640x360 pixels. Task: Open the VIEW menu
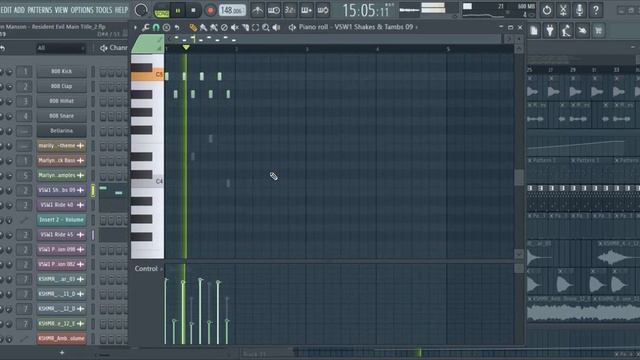[61, 10]
